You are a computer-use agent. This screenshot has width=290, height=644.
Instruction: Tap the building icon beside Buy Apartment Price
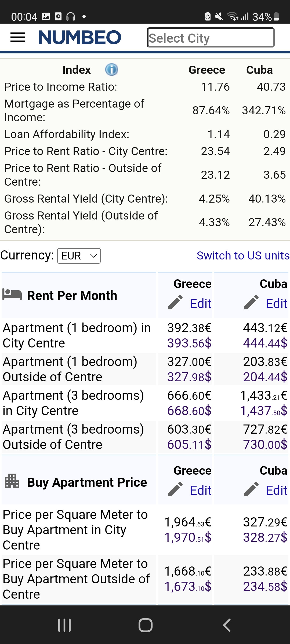point(12,481)
